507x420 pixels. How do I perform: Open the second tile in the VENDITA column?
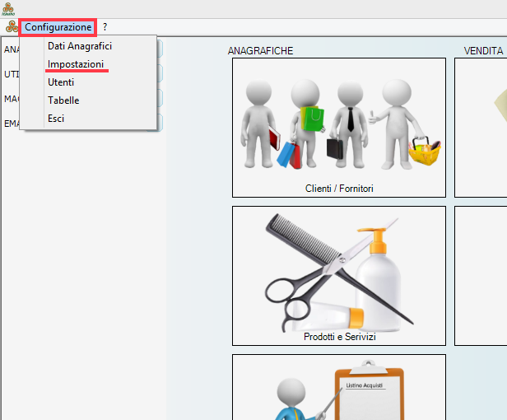pyautogui.click(x=481, y=275)
